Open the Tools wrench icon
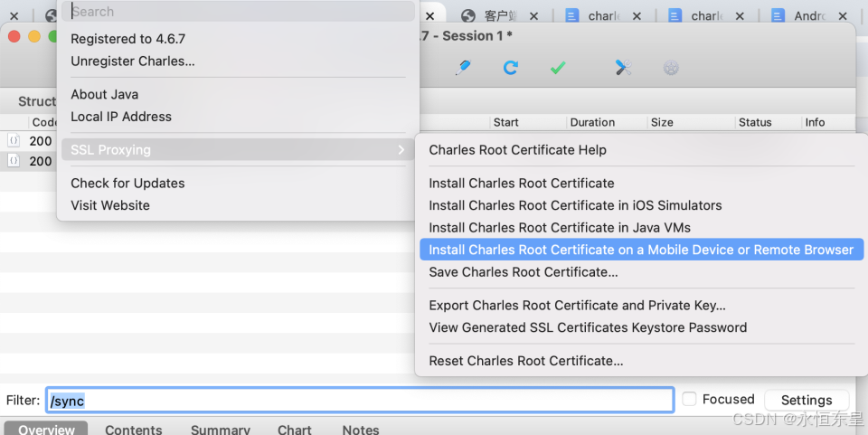 click(623, 68)
